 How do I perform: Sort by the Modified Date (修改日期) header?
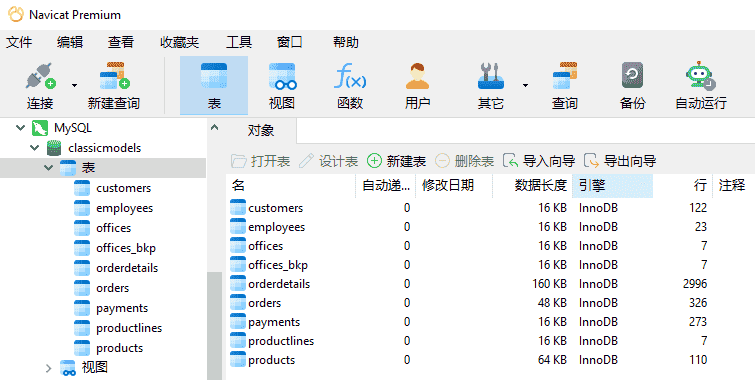click(x=454, y=185)
